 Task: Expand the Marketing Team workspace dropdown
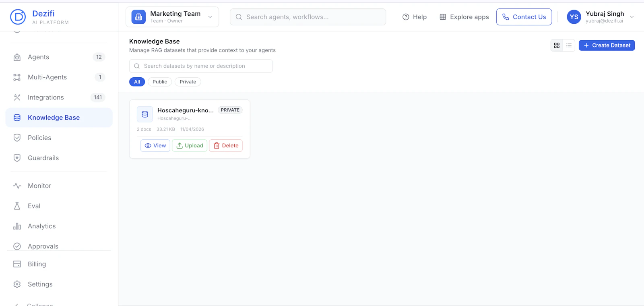tap(210, 17)
